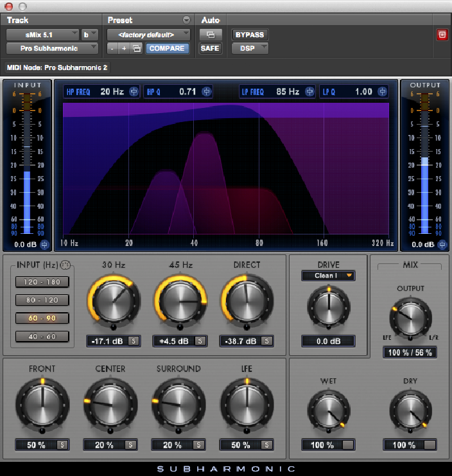This screenshot has width=452, height=476.
Task: Solo the 30 Hz band with S button
Action: (x=134, y=341)
